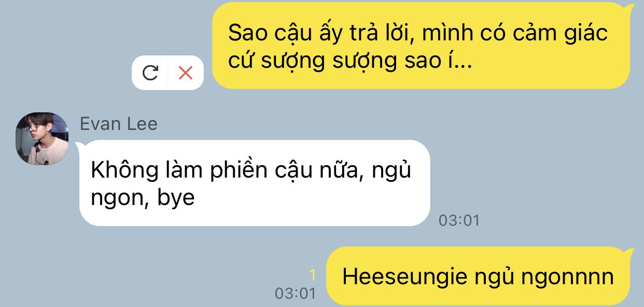644x307 pixels.
Task: Delete the failed message with red X
Action: 186,73
